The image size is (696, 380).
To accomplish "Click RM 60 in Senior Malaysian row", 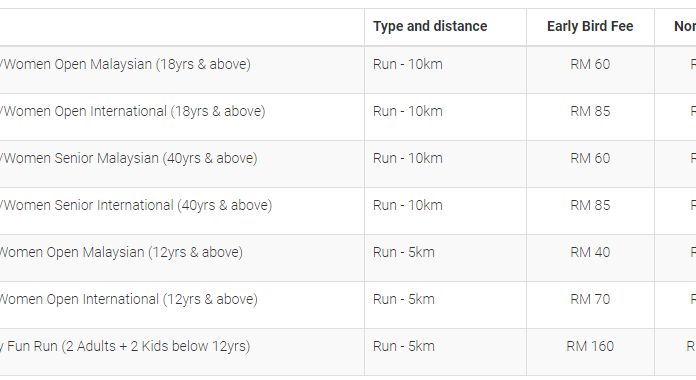I will (x=590, y=158).
